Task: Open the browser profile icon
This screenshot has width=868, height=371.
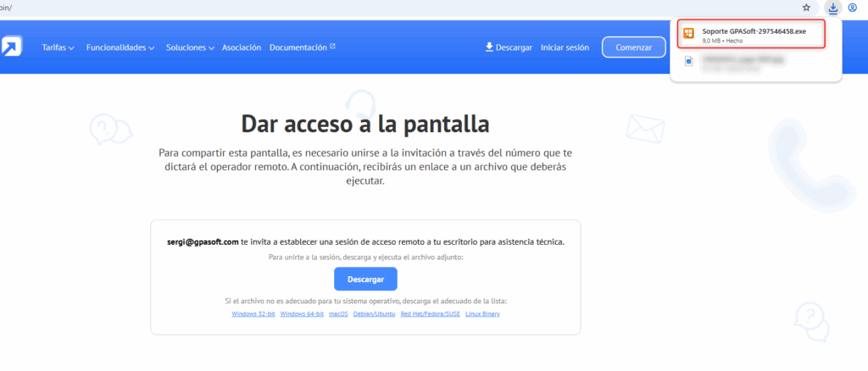Action: pos(852,8)
